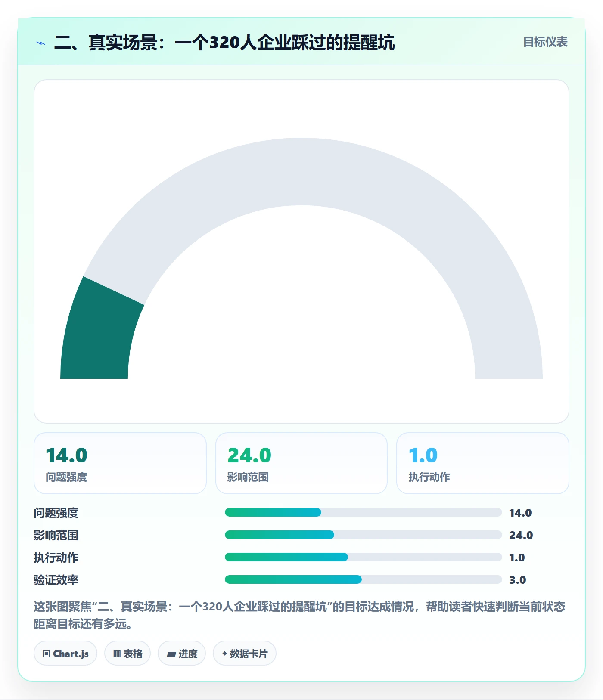
Task: Click the 14.0 value beside 问题强度 bar
Action: pyautogui.click(x=520, y=513)
